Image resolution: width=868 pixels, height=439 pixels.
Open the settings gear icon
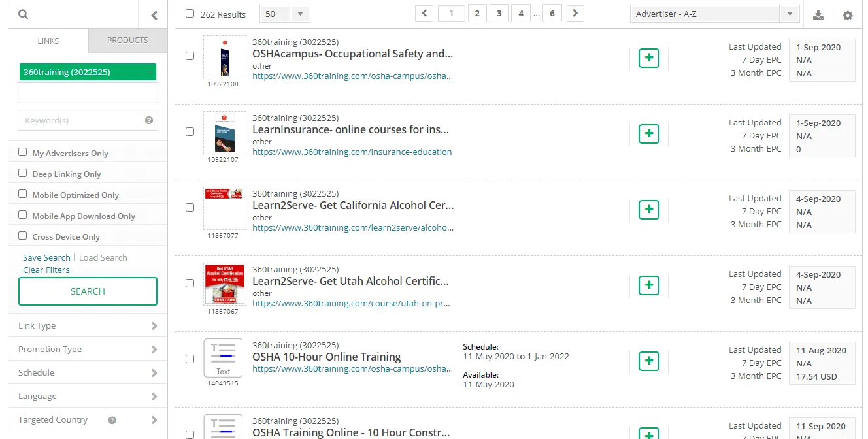click(x=848, y=15)
